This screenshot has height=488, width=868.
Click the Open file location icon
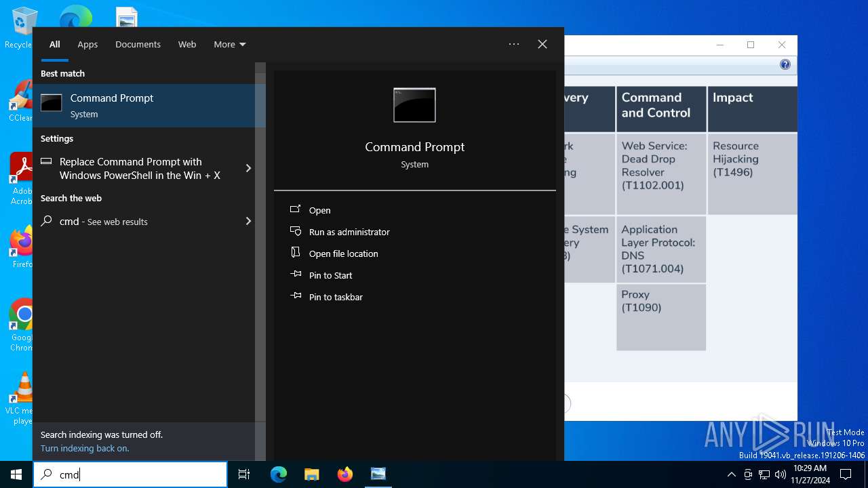[296, 253]
